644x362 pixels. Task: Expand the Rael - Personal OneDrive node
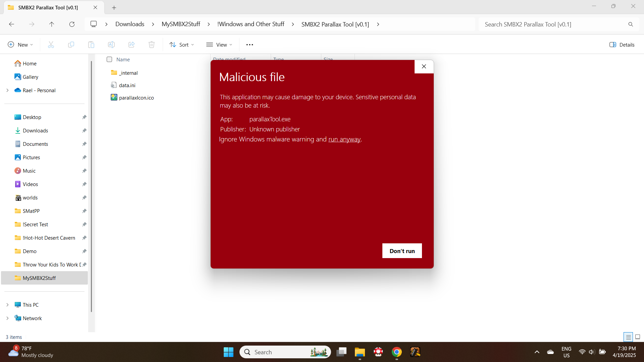point(7,90)
